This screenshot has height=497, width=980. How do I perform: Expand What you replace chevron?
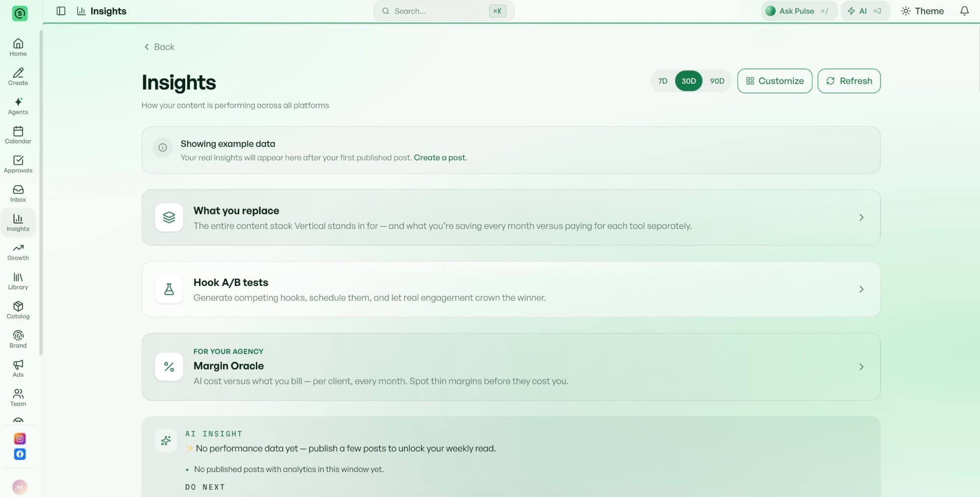pos(861,217)
